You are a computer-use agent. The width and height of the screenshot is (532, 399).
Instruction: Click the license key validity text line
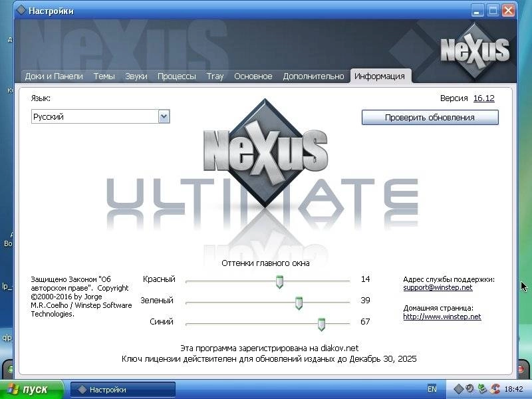pyautogui.click(x=269, y=359)
